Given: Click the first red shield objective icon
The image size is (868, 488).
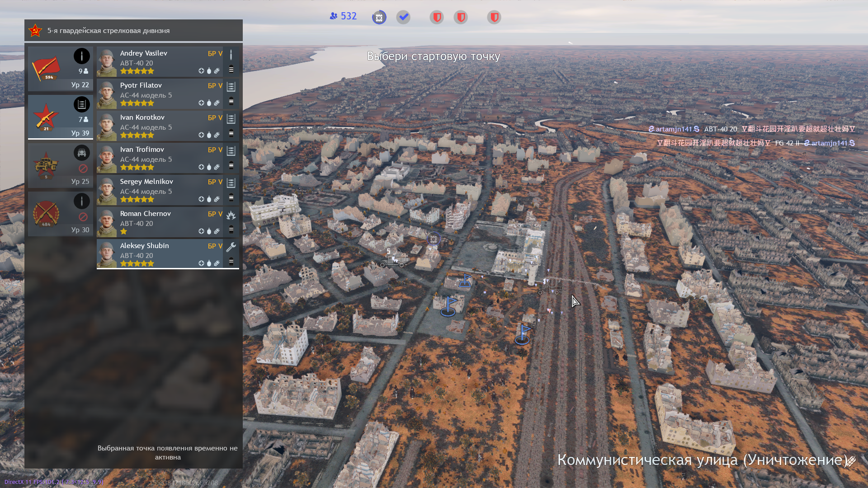Looking at the screenshot, I should click(437, 18).
